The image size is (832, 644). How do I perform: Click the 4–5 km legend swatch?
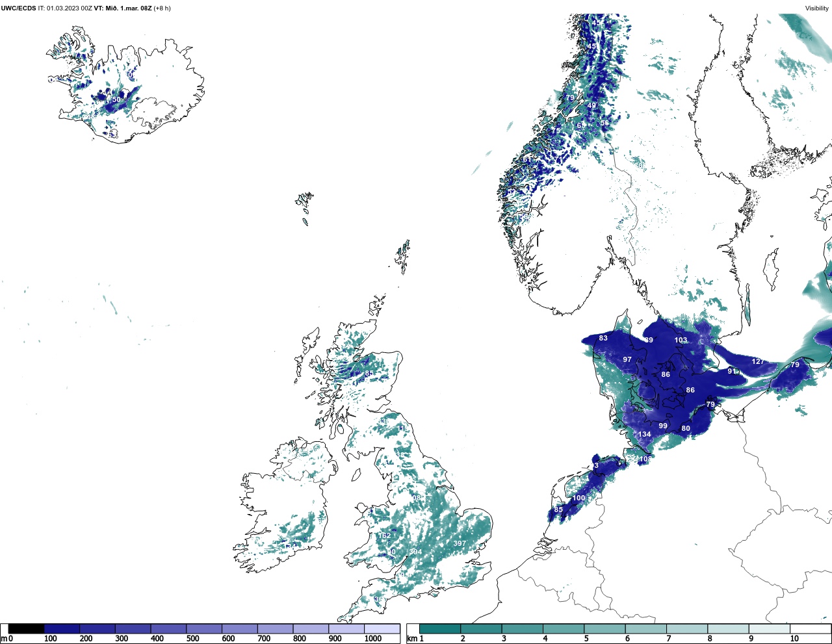click(x=564, y=629)
